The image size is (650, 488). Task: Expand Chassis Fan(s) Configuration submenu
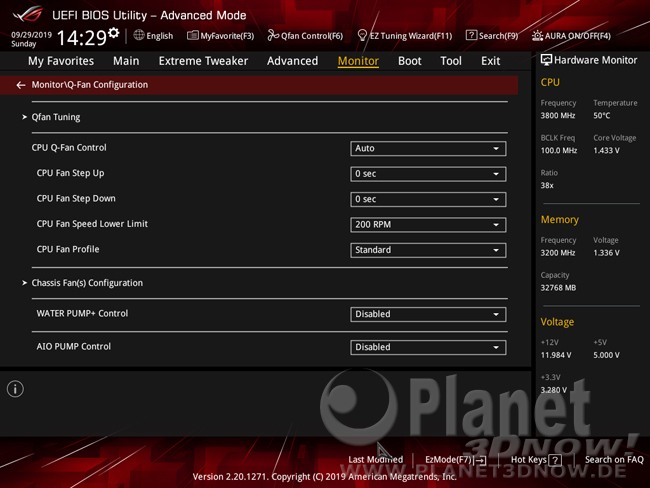pyautogui.click(x=87, y=283)
